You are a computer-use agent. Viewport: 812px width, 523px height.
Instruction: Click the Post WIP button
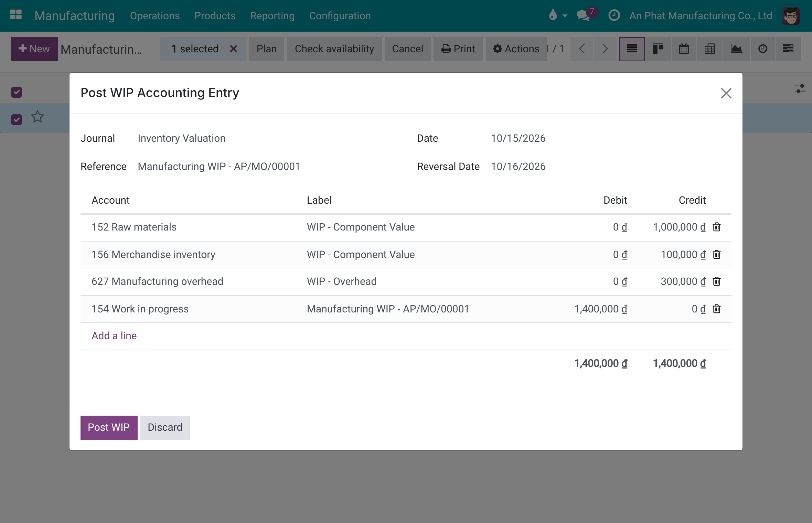point(109,427)
